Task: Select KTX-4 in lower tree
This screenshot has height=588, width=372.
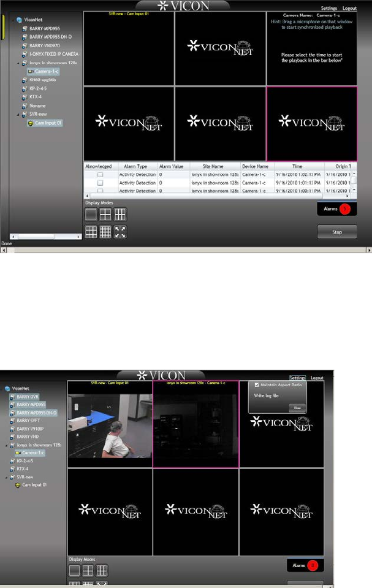Action: [x=23, y=469]
